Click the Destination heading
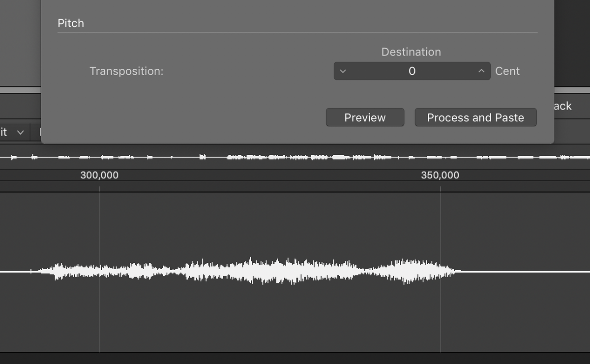This screenshot has height=364, width=590. click(411, 52)
